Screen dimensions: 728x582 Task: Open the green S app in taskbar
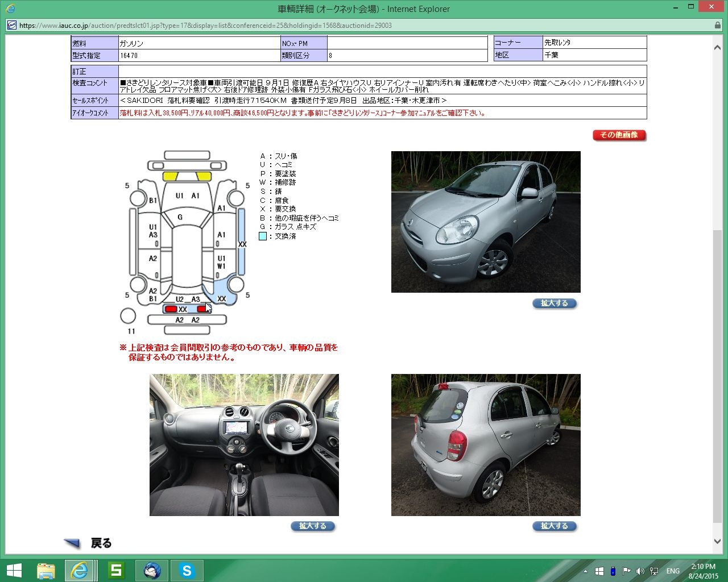(x=116, y=571)
